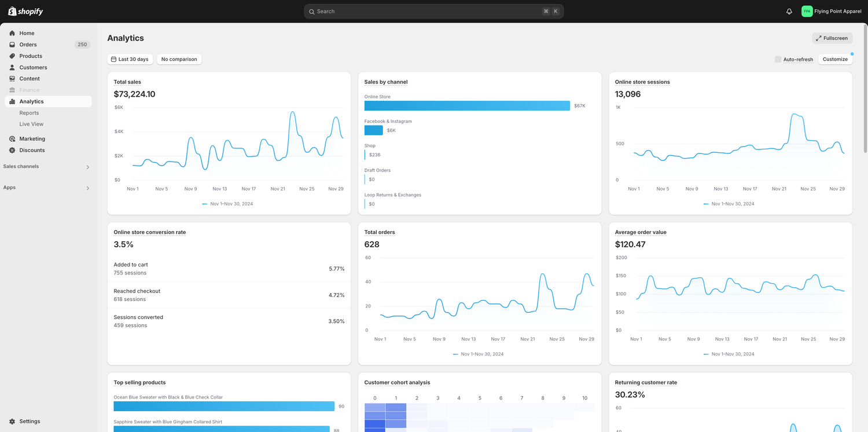Click the Finance bank icon
This screenshot has width=868, height=432.
(12, 90)
